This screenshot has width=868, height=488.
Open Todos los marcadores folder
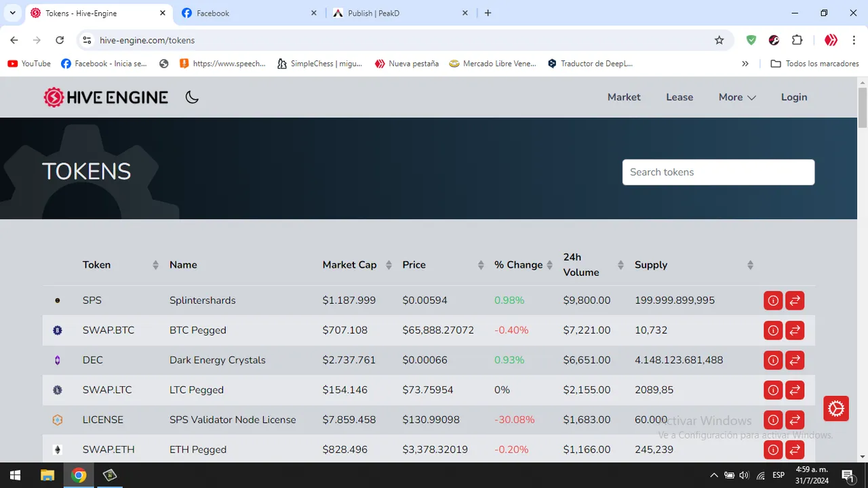(815, 64)
